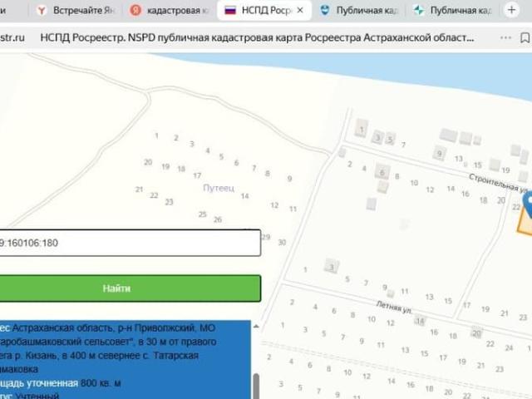Click the address text Астраханская область

(x=62, y=328)
